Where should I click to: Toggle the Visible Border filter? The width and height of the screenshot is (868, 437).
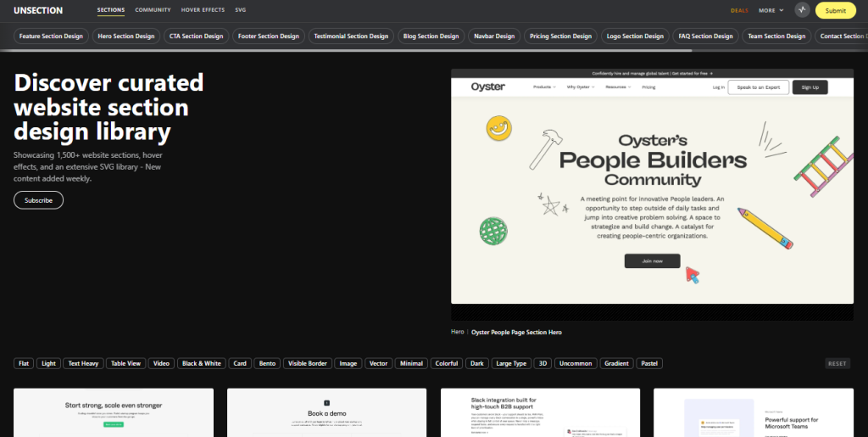308,363
